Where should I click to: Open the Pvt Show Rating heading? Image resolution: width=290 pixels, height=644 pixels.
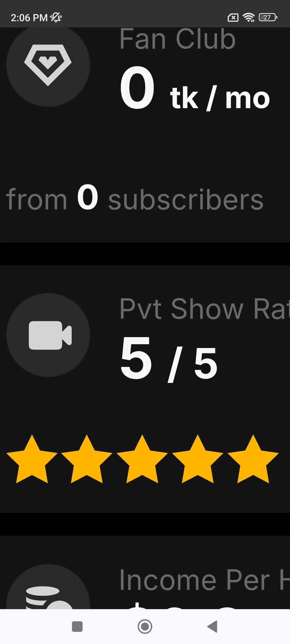point(205,309)
